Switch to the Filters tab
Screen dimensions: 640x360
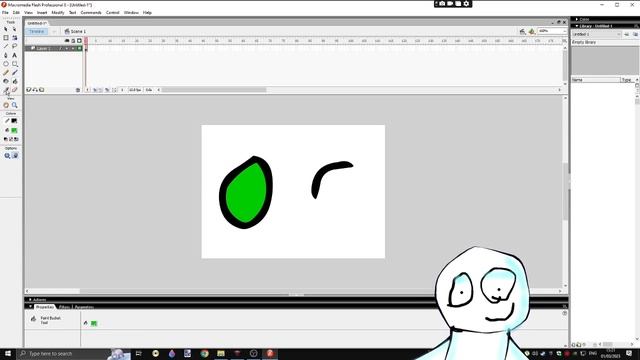click(64, 307)
